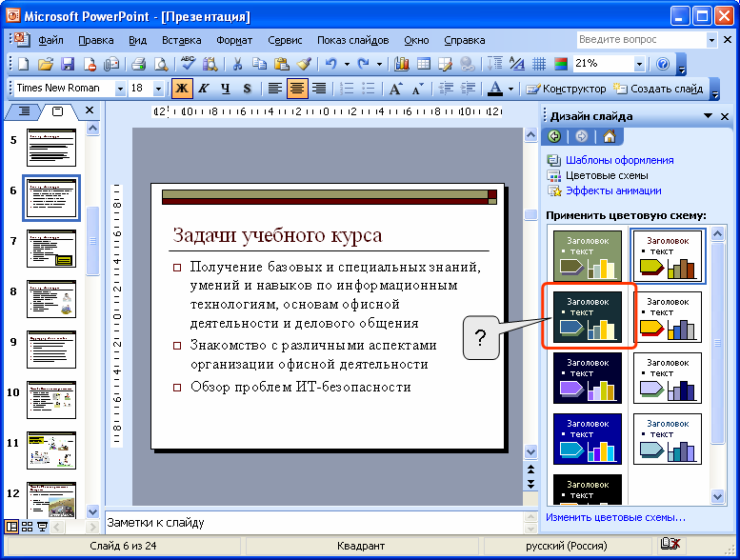Run spelling check with the ABC icon
The image size is (740, 560).
click(188, 64)
